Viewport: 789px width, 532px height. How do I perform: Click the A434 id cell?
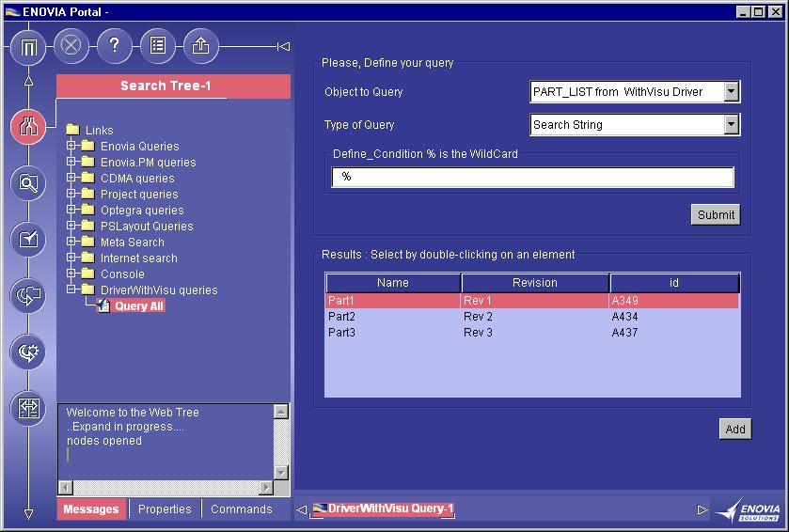coord(624,316)
